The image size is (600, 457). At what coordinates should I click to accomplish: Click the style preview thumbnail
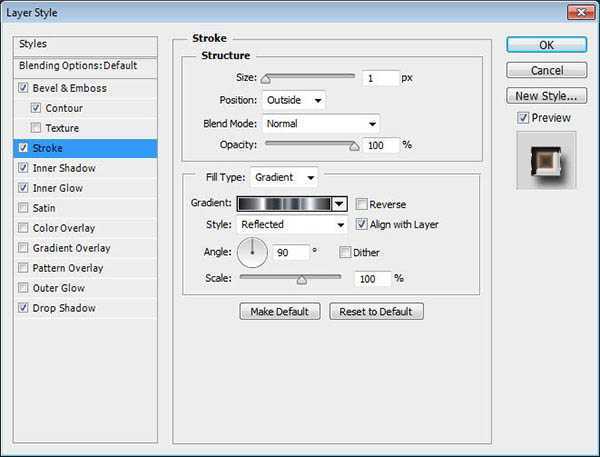pyautogui.click(x=546, y=160)
